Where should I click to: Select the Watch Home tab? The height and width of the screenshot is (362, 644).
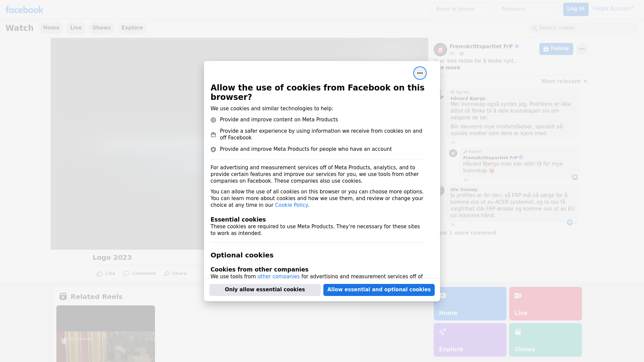(x=51, y=28)
